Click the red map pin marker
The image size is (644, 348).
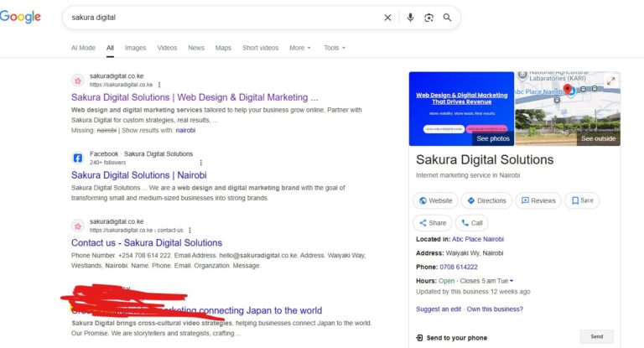pyautogui.click(x=567, y=89)
